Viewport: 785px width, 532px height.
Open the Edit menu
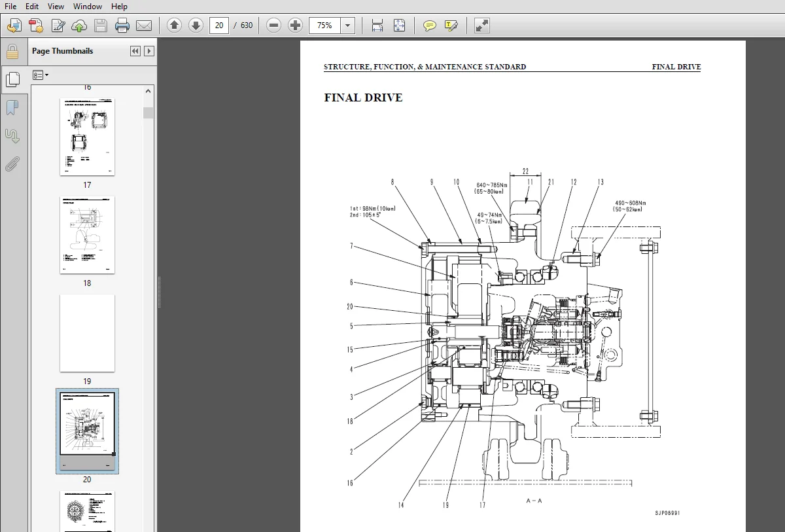tap(31, 6)
